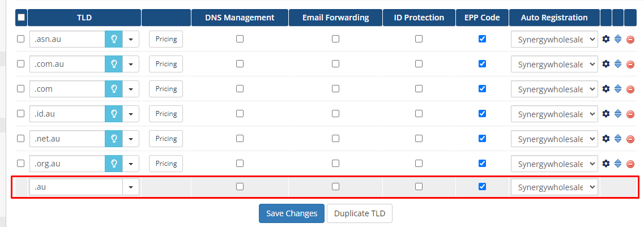
Task: Click the Duplicate TLD button
Action: point(360,213)
